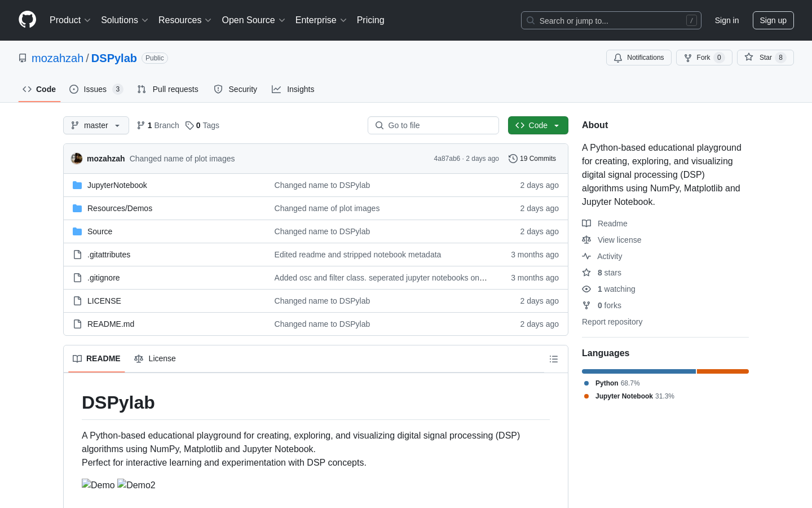Viewport: 812px width, 508px height.
Task: Open the green Code dropdown
Action: (538, 125)
